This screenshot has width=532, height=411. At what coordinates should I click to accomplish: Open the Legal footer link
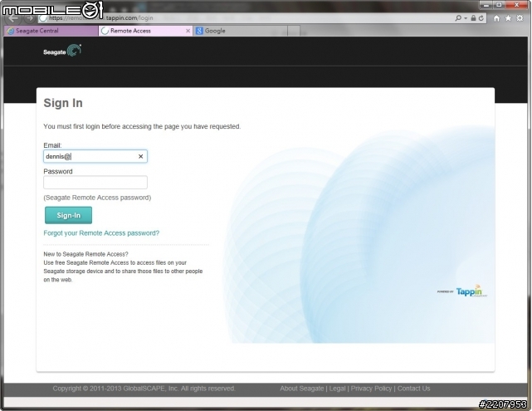pos(337,389)
